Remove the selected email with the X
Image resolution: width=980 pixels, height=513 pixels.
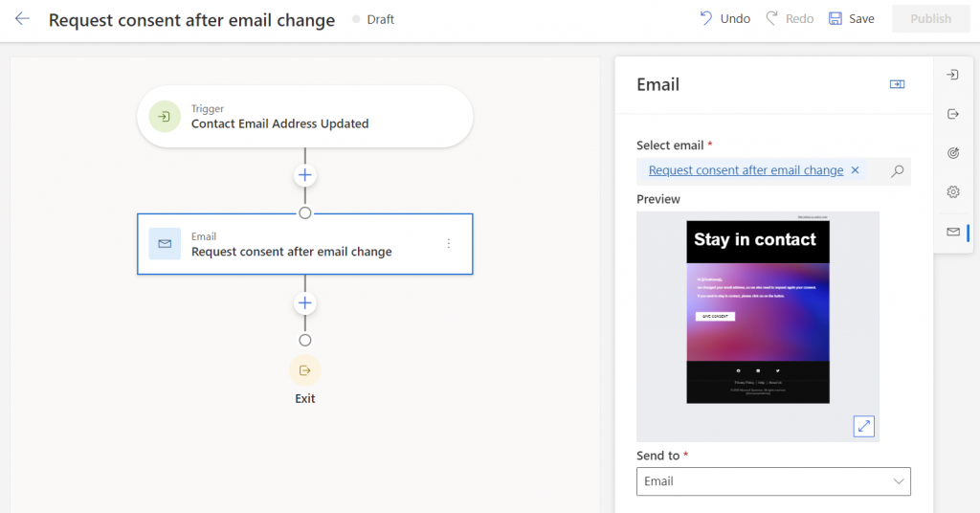coord(855,170)
